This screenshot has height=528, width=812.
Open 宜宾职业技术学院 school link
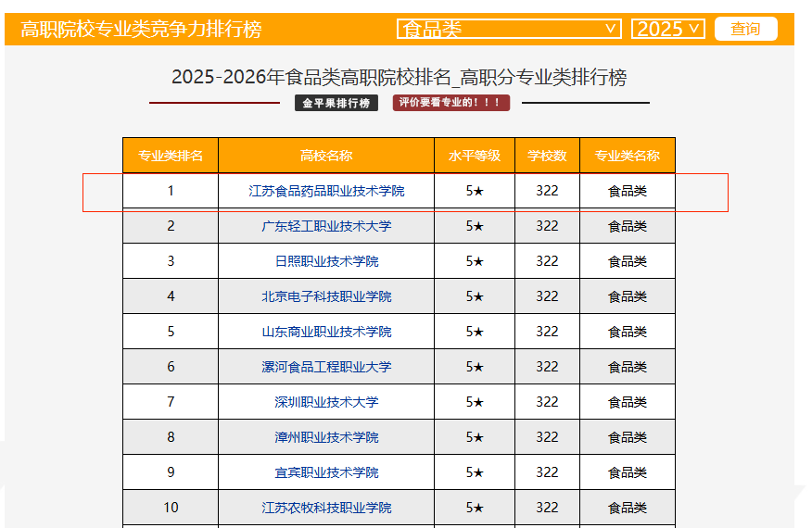pos(326,472)
